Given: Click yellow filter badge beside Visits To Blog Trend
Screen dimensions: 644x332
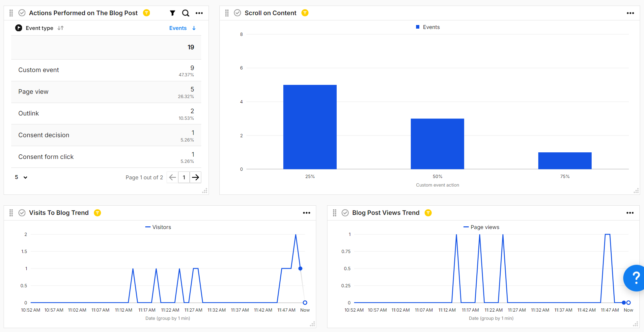Looking at the screenshot, I should pos(98,213).
